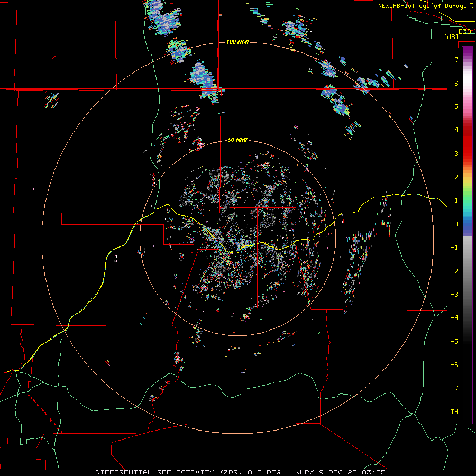Viewport: 476px width, 476px height.
Task: Click the "-2" color scale label
Action: (x=454, y=271)
